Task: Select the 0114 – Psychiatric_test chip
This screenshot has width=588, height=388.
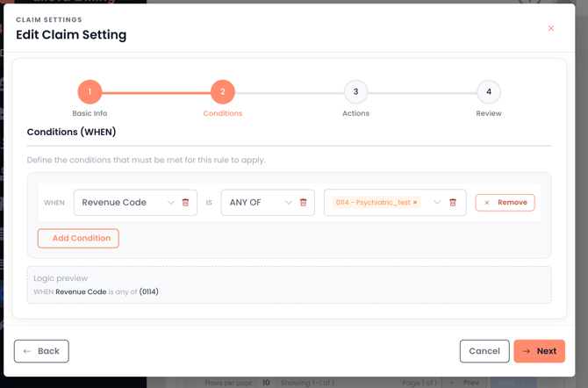Action: (x=372, y=203)
